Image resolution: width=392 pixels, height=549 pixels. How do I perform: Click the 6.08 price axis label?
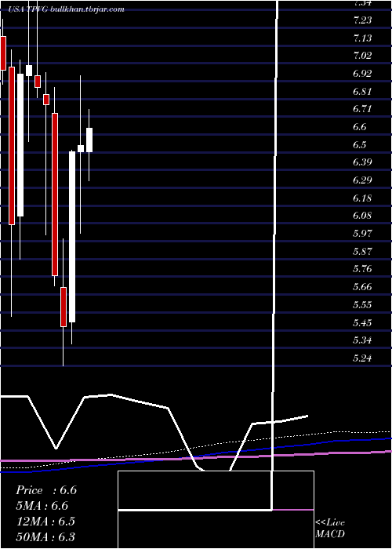[362, 216]
